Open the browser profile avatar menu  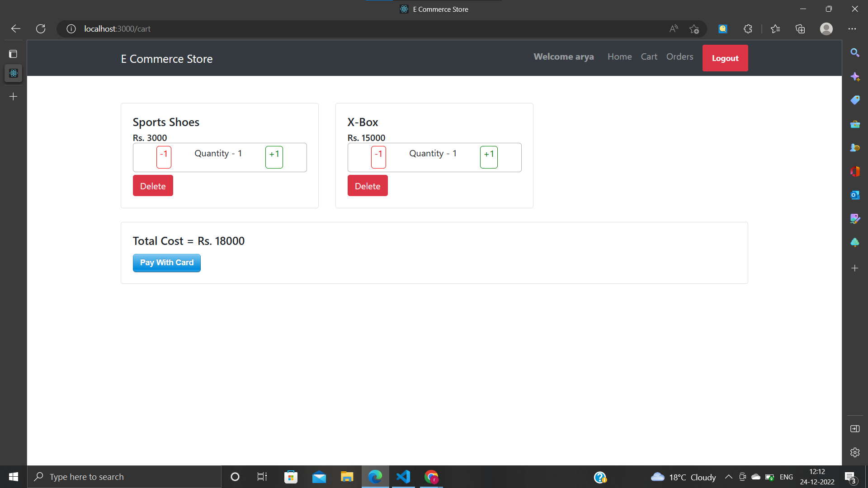tap(826, 28)
